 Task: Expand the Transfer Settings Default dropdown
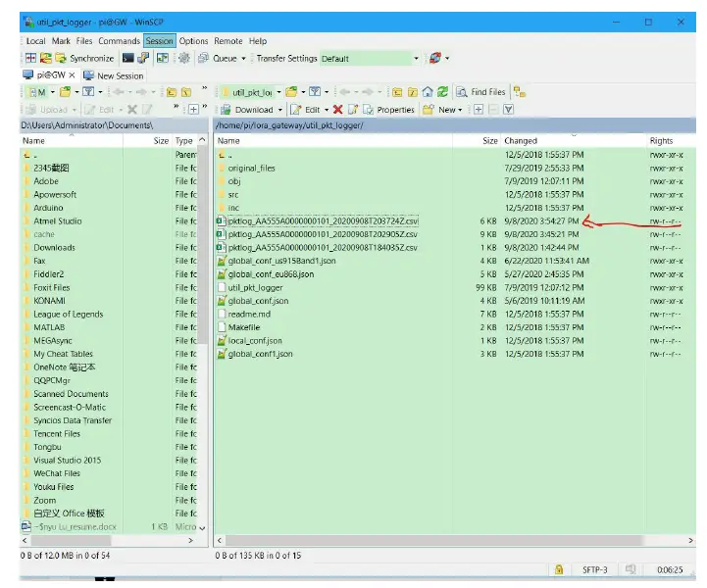(416, 59)
